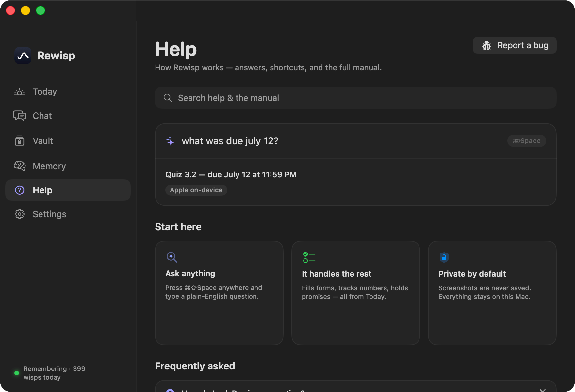575x392 pixels.
Task: Click the magnifier icon in the search bar
Action: (x=168, y=98)
